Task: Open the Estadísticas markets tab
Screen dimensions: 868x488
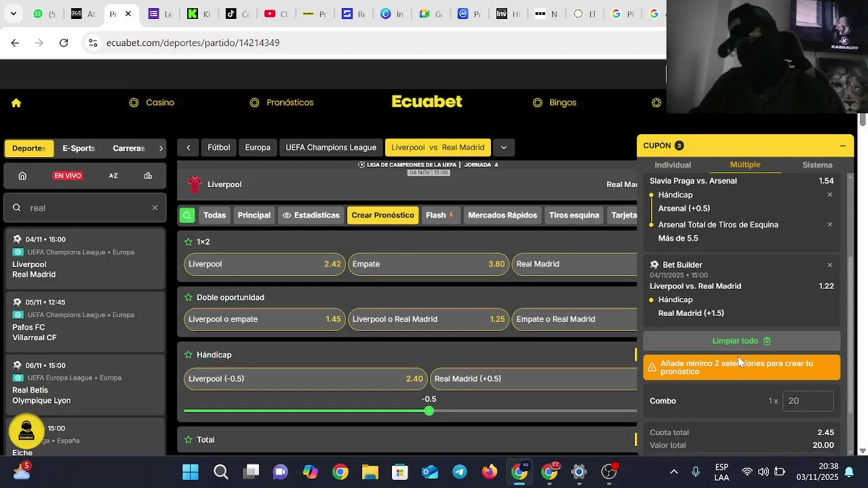Action: [x=311, y=216]
